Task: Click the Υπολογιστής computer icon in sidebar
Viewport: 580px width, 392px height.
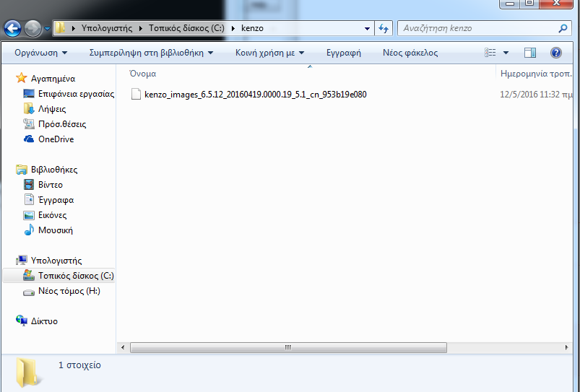Action: click(x=22, y=261)
